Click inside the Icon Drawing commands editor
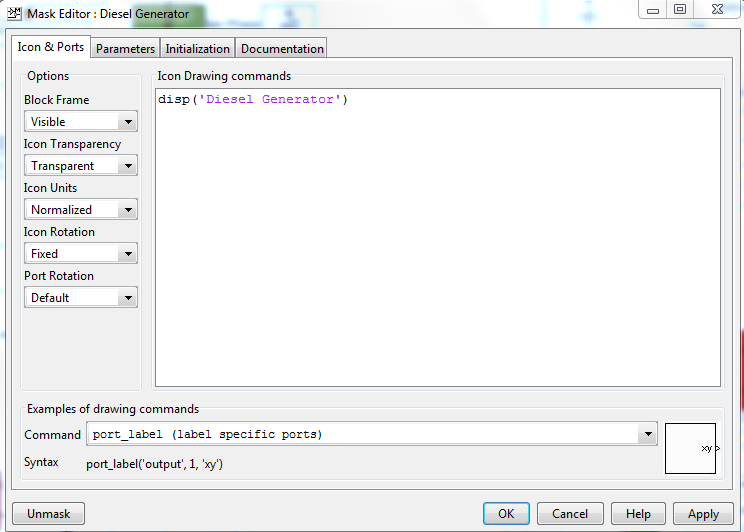Screen dimensions: 744x532 click(437, 238)
